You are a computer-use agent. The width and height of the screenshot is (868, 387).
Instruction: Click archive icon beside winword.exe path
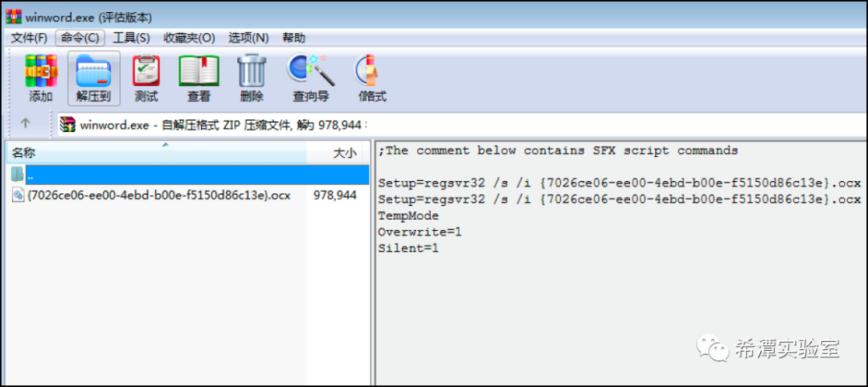[x=68, y=125]
